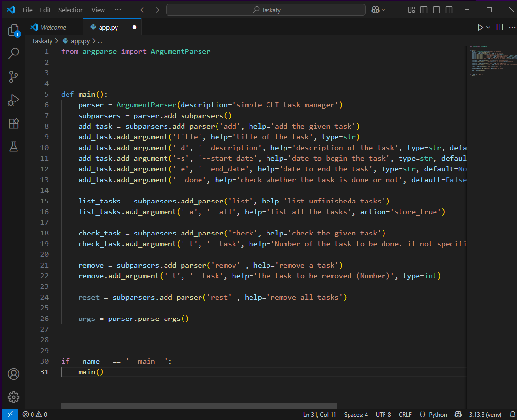This screenshot has height=420, width=517.
Task: Open the Extensions view
Action: [x=14, y=123]
